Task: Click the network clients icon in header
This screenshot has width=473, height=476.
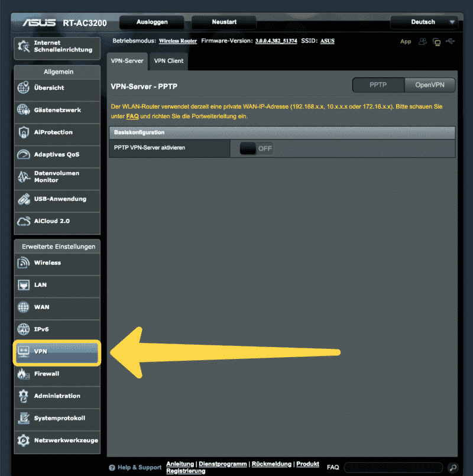Action: tap(436, 41)
